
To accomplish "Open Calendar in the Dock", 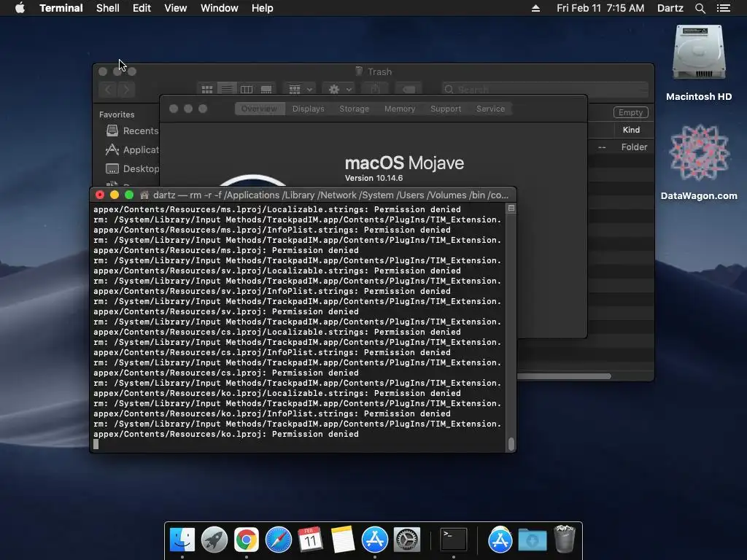I will pos(310,540).
